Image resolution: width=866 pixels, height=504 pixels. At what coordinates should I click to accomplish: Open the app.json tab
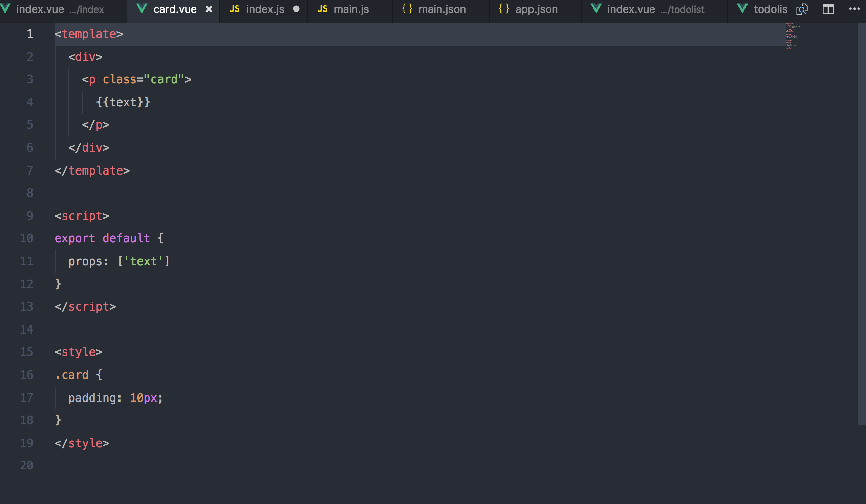pyautogui.click(x=536, y=9)
